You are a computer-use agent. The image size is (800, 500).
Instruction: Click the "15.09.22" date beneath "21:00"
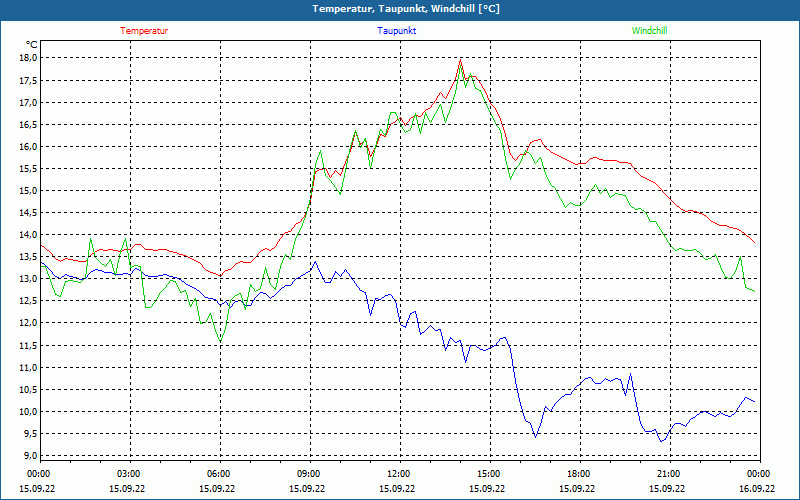tap(667, 488)
